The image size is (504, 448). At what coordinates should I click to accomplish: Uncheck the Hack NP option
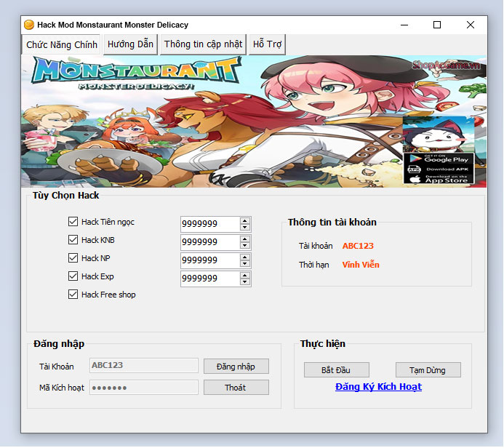73,257
